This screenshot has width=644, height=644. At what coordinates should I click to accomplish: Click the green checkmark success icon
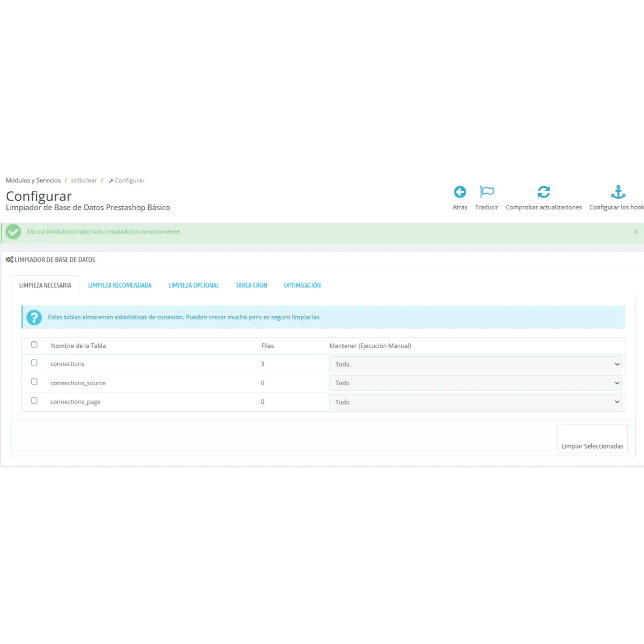13,232
